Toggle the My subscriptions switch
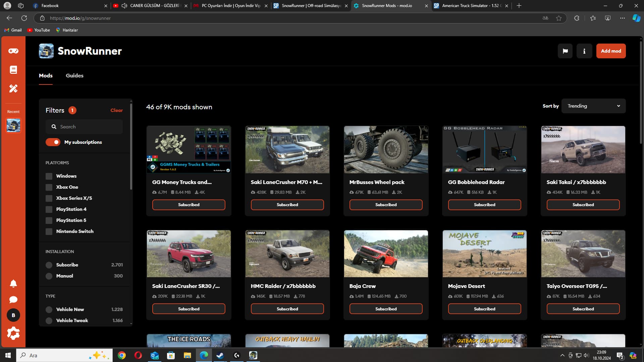 tap(53, 142)
